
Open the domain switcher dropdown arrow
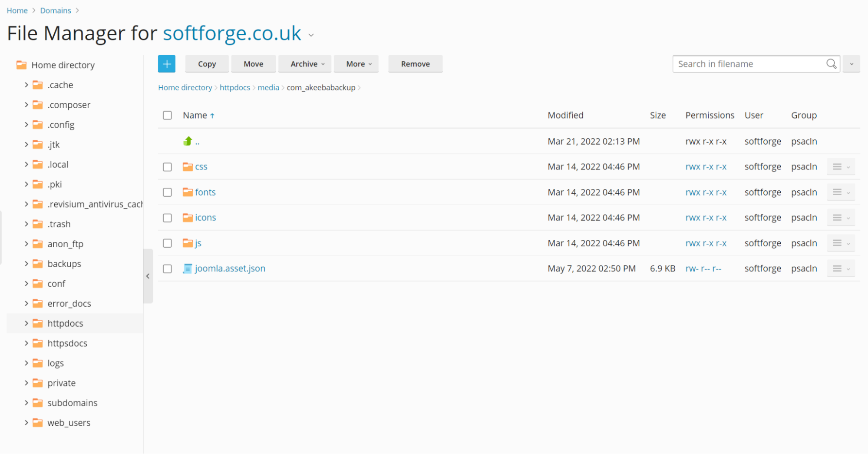click(x=311, y=35)
